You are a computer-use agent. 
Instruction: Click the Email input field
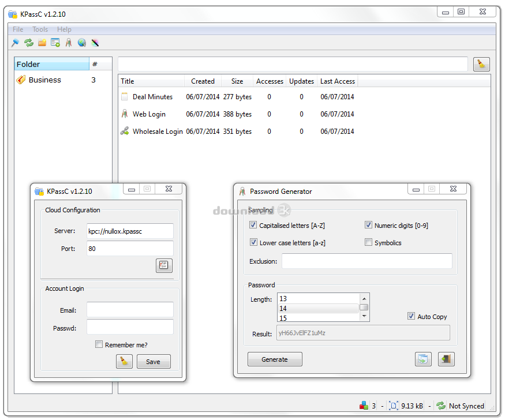pos(130,310)
